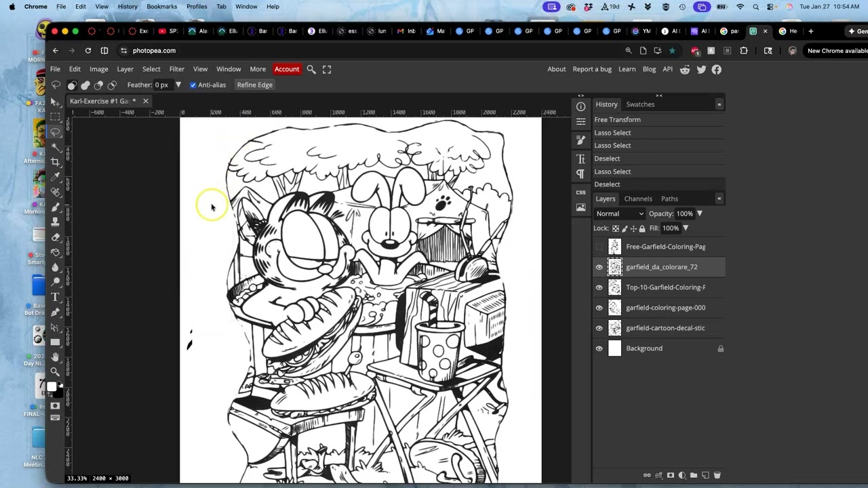
Task: Select the Hand tool
Action: [56, 357]
